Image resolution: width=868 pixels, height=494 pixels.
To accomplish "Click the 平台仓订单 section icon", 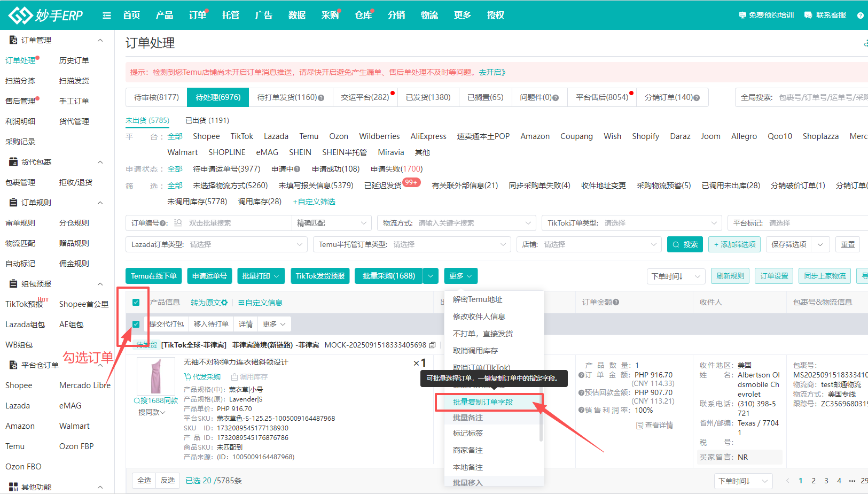I will click(x=13, y=365).
